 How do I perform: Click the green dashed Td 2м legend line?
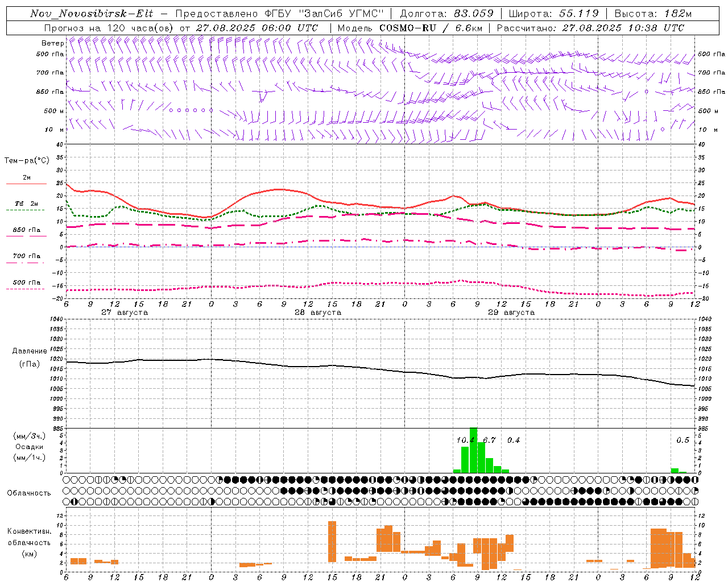(25, 210)
